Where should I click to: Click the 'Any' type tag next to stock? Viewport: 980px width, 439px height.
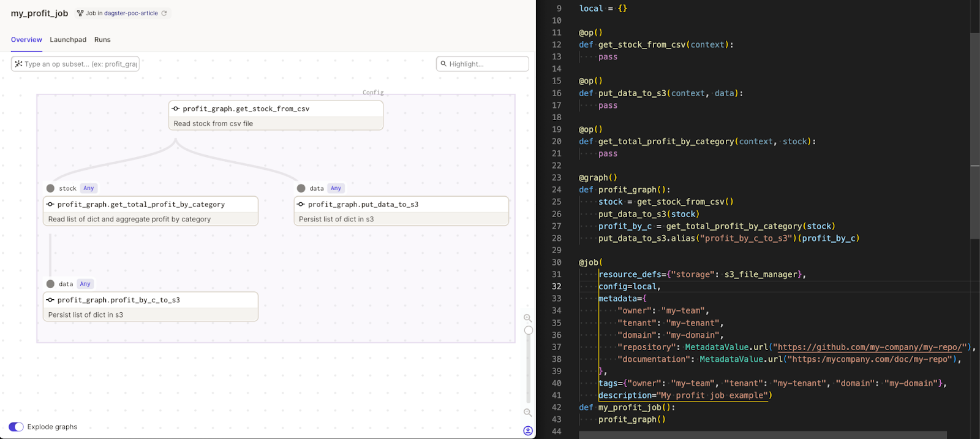[89, 188]
